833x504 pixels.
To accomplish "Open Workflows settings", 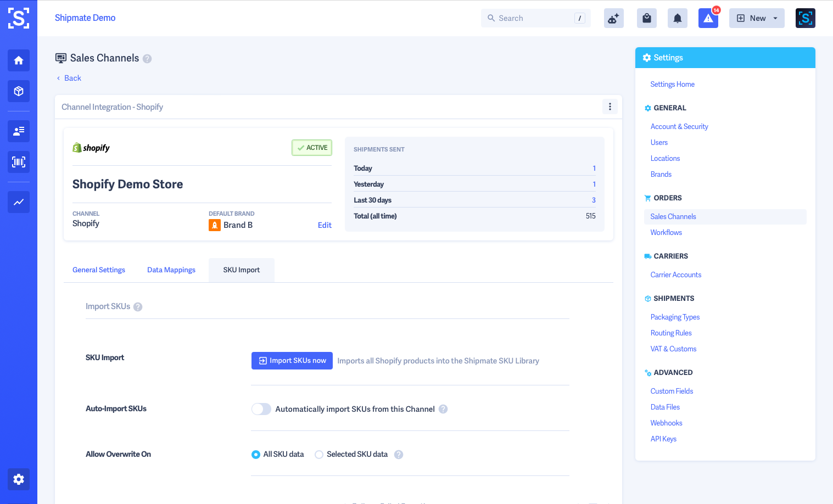I will 666,233.
